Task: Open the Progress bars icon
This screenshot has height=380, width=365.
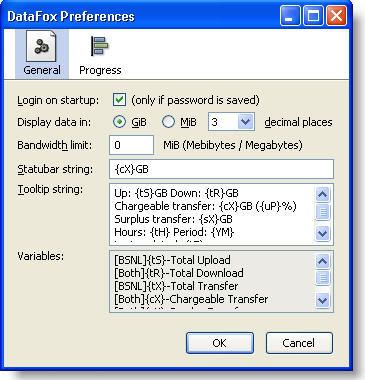Action: tap(100, 46)
